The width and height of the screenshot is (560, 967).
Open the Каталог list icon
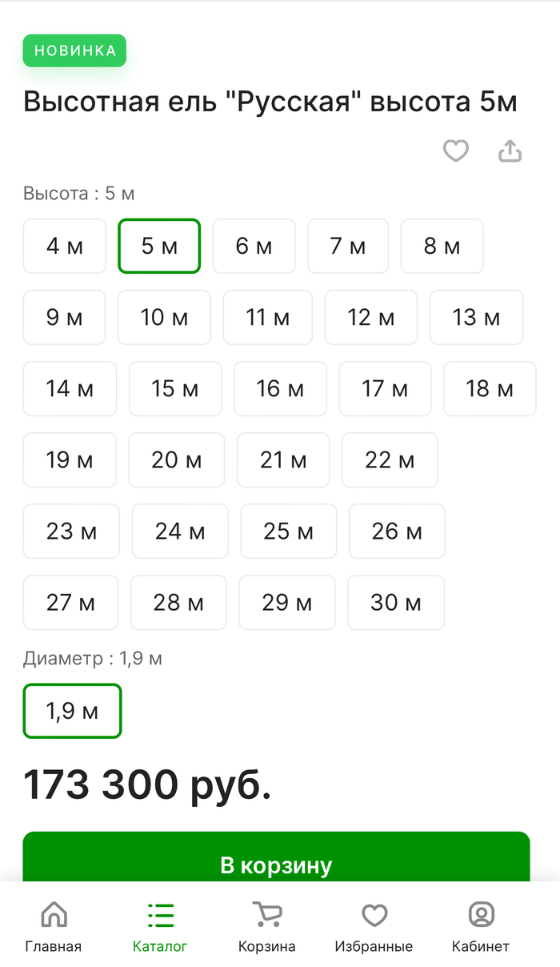[160, 914]
